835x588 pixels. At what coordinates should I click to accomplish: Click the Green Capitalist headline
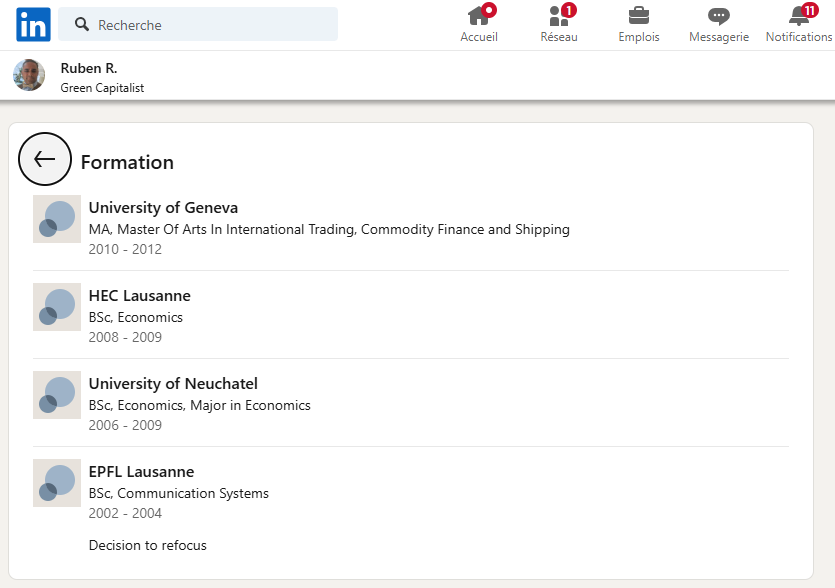(x=102, y=88)
